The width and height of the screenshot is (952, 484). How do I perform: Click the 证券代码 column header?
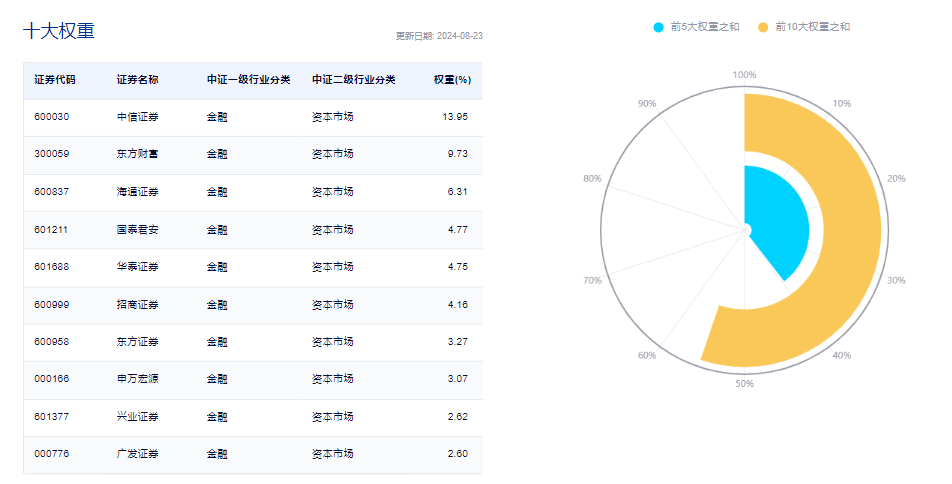click(54, 80)
